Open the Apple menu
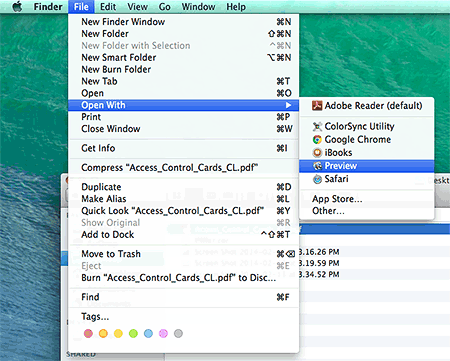Image resolution: width=450 pixels, height=361 pixels. tap(17, 6)
